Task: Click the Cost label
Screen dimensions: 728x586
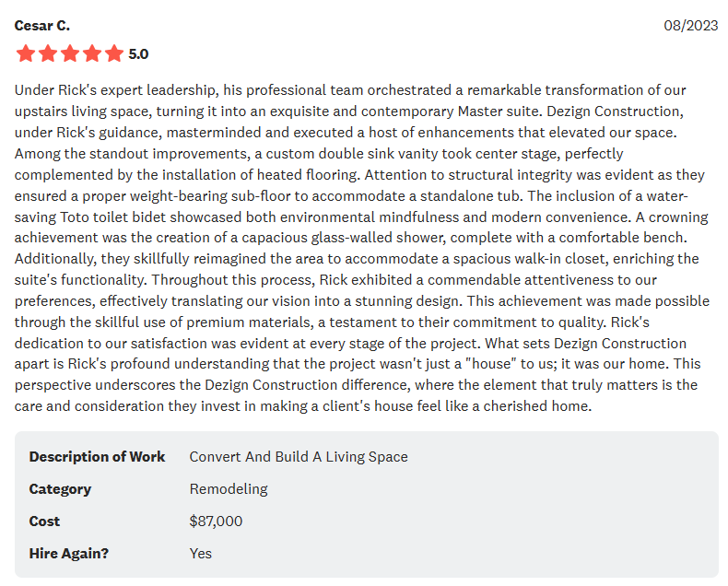Action: click(44, 522)
